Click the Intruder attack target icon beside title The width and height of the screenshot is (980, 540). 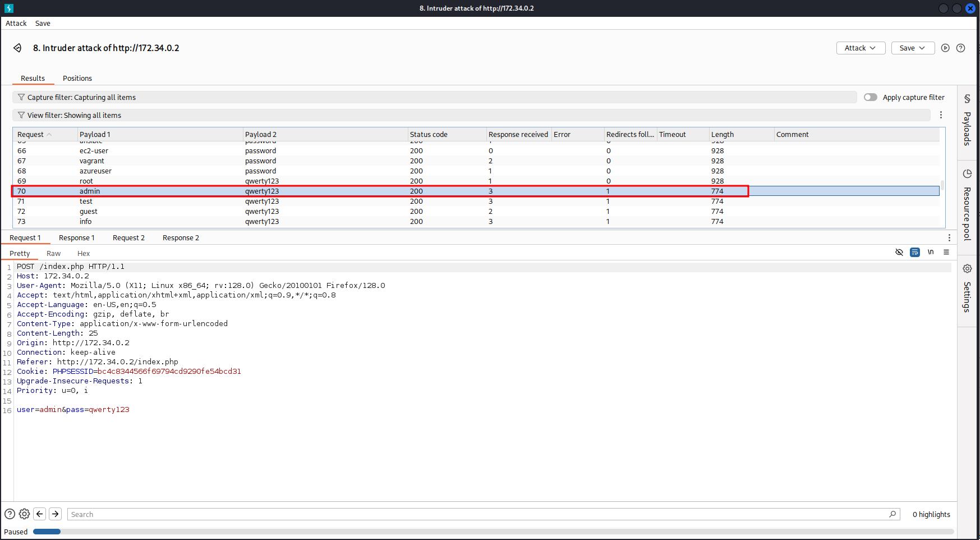pyautogui.click(x=17, y=48)
